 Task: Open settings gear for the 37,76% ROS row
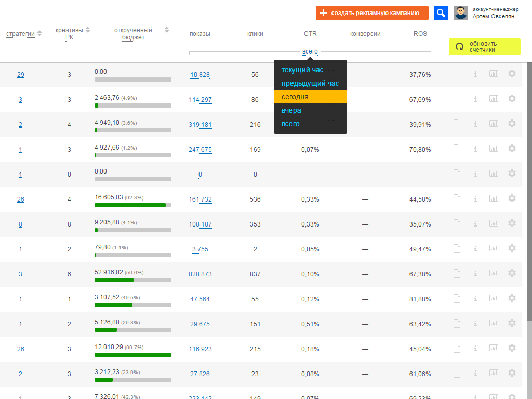click(512, 74)
